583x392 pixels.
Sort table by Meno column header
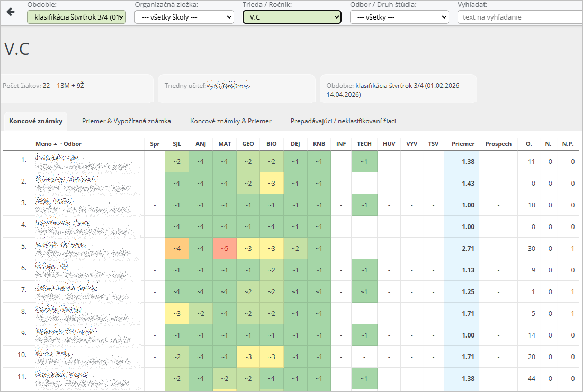pos(44,144)
